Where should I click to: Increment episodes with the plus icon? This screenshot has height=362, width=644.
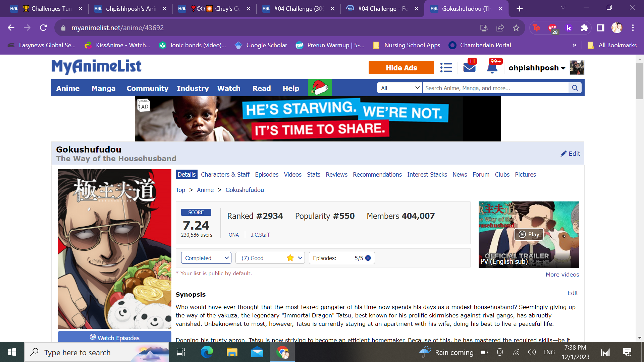click(x=368, y=258)
